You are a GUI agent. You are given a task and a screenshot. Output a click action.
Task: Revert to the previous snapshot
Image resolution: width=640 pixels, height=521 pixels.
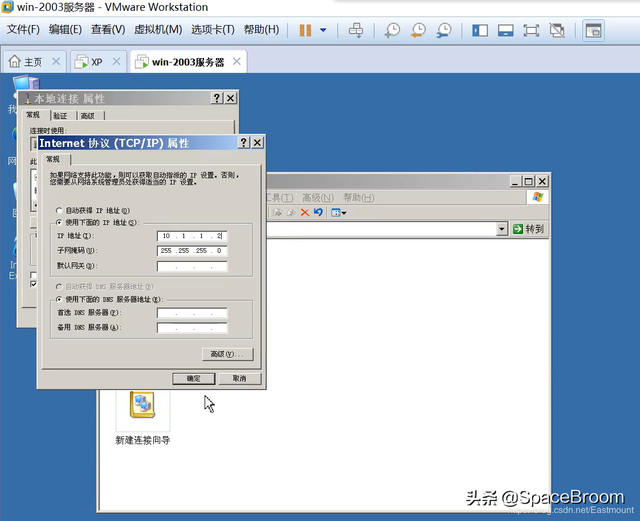[x=418, y=30]
